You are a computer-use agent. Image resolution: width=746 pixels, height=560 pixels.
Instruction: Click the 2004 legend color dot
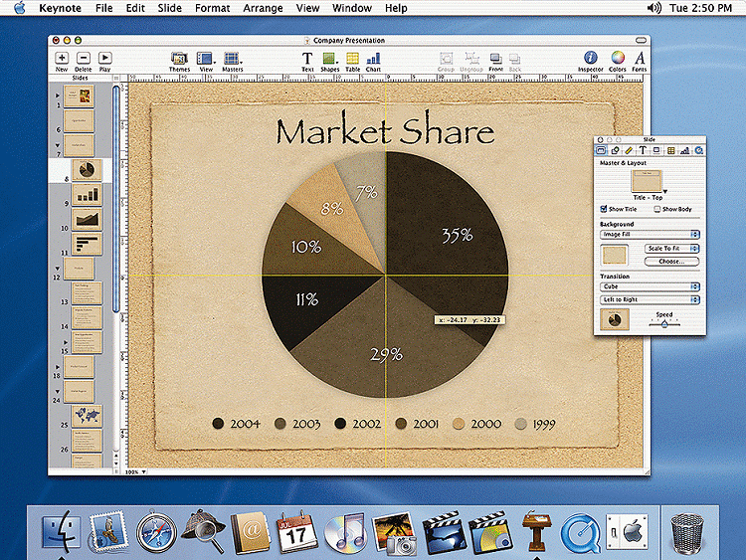(x=218, y=424)
